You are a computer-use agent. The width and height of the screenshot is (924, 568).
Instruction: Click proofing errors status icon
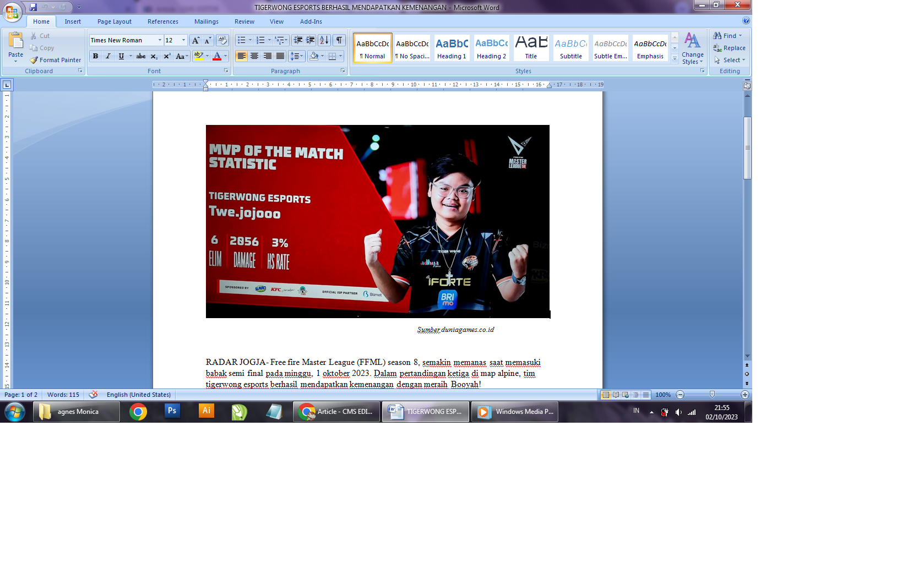[x=93, y=395]
